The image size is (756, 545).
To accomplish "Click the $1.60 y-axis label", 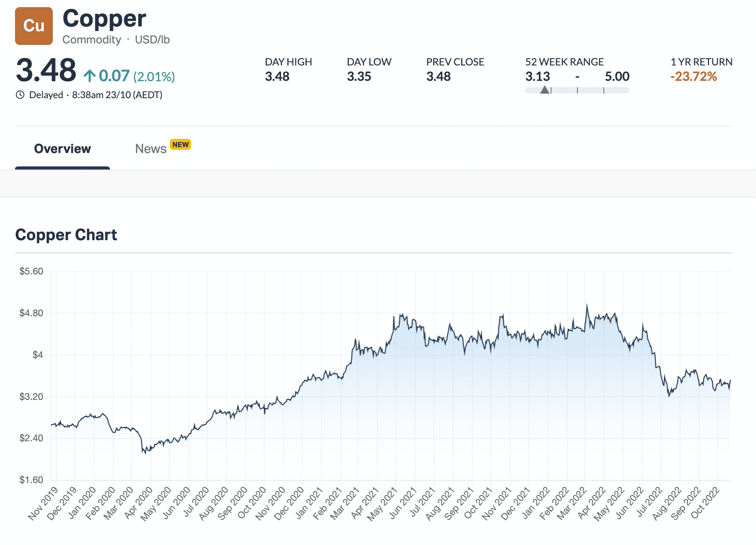I will point(31,480).
